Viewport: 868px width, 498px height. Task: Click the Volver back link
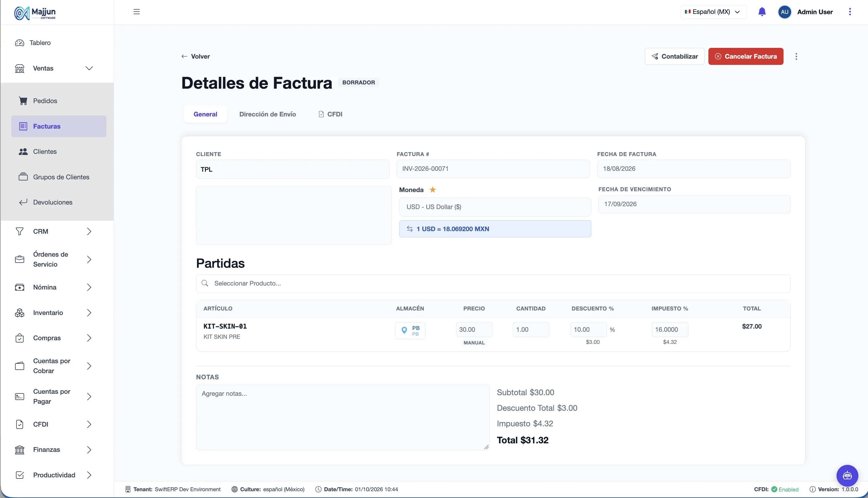[x=195, y=56]
